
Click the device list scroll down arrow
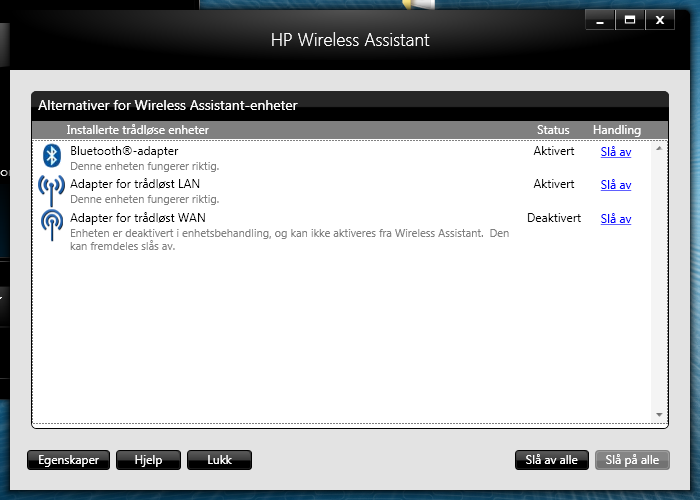tap(659, 415)
